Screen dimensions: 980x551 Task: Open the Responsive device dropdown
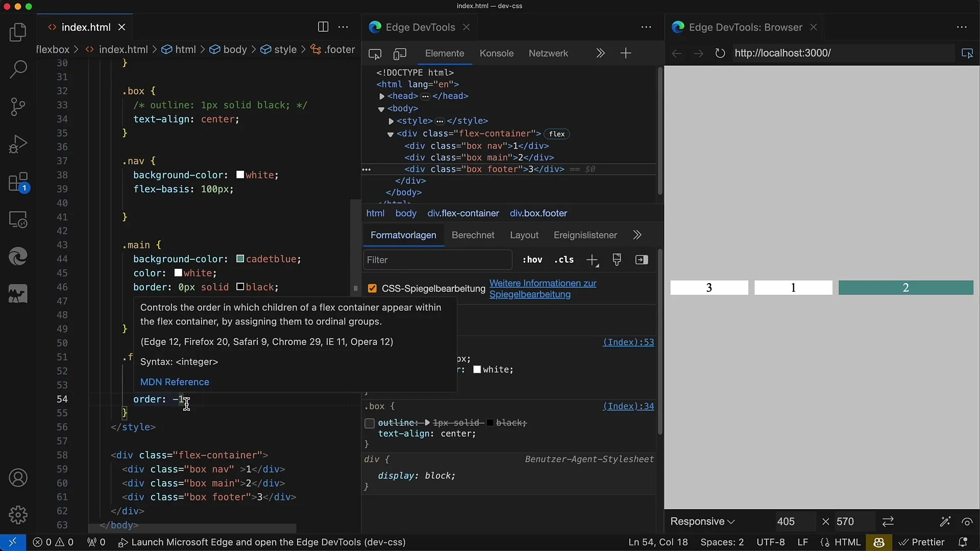(702, 521)
